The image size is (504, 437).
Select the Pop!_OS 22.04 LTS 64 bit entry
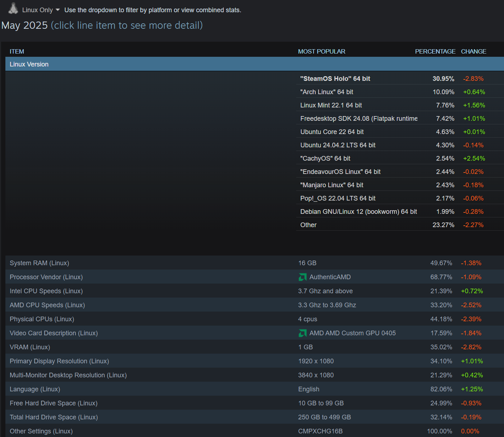point(400,198)
